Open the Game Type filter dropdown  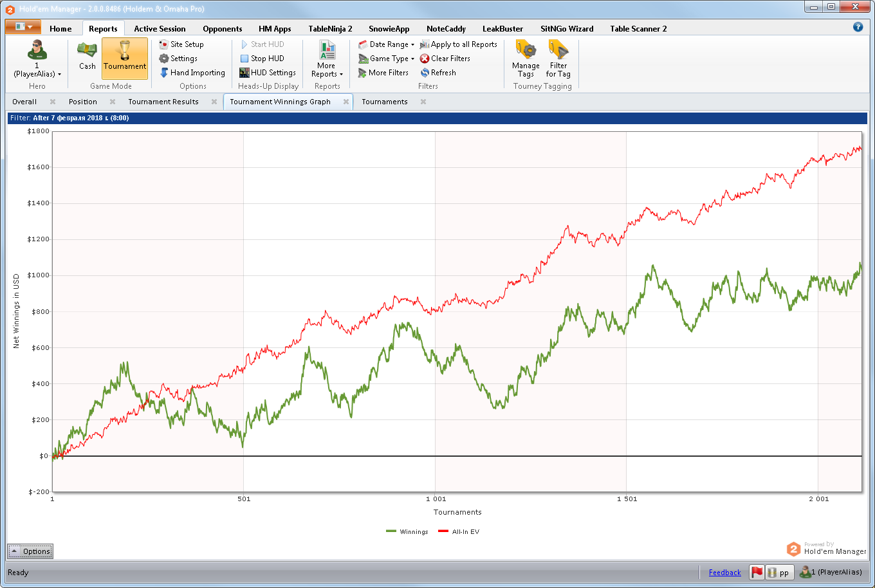coord(386,59)
